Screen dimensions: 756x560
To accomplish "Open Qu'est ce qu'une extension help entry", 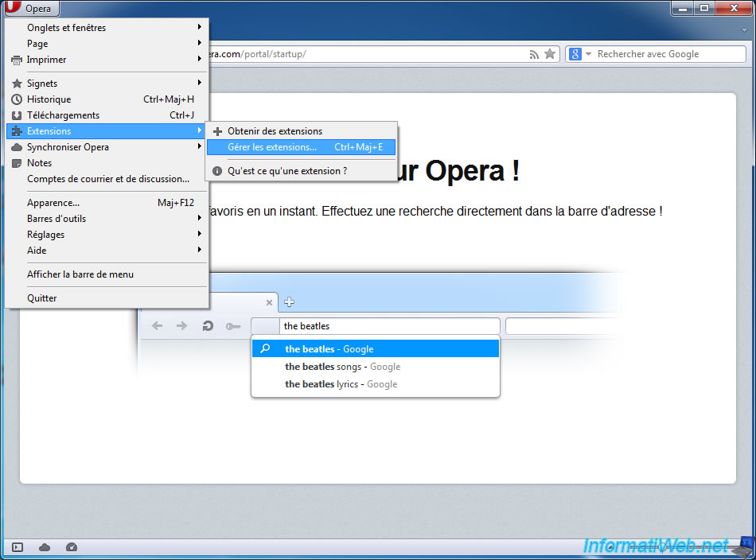I will click(286, 171).
